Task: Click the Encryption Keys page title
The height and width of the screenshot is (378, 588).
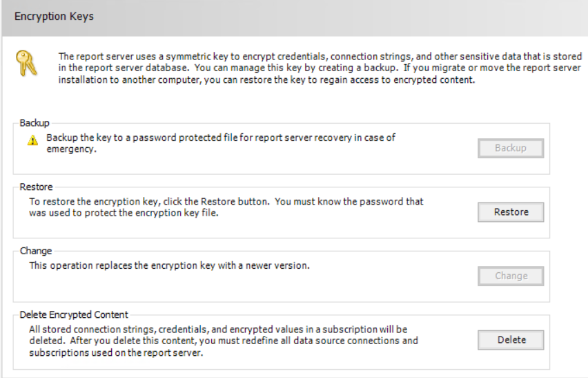Action: (x=54, y=17)
